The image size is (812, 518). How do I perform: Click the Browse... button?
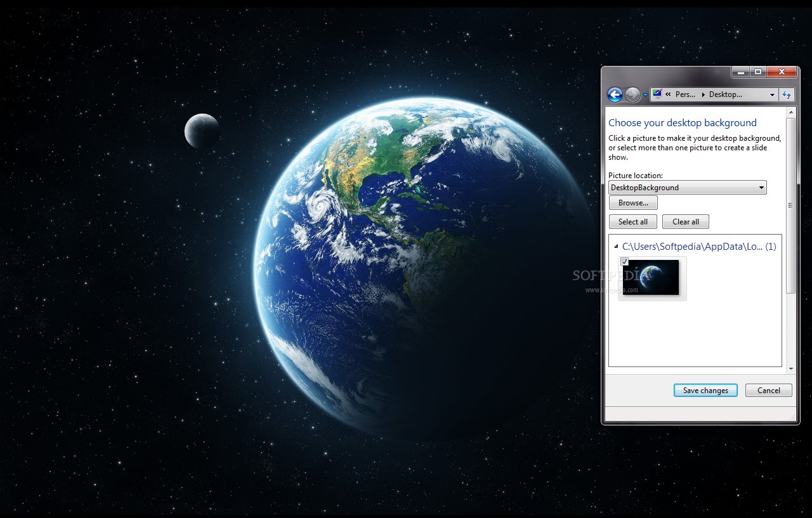633,203
